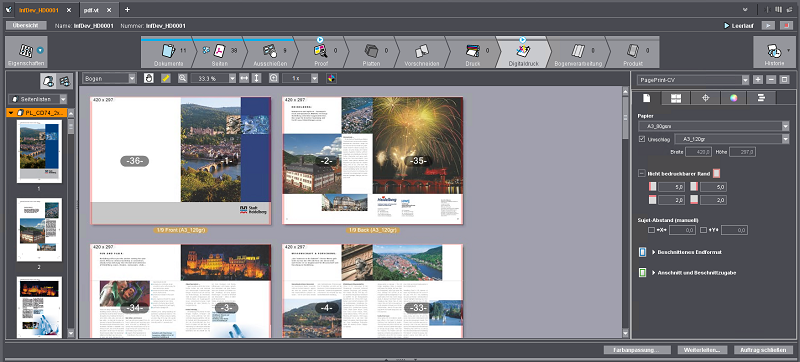
Task: Expand Beschnittenes Endformat section
Action: coord(653,252)
